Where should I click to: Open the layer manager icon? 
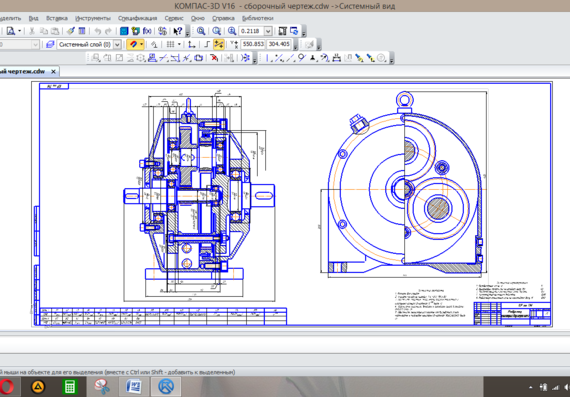pos(50,45)
